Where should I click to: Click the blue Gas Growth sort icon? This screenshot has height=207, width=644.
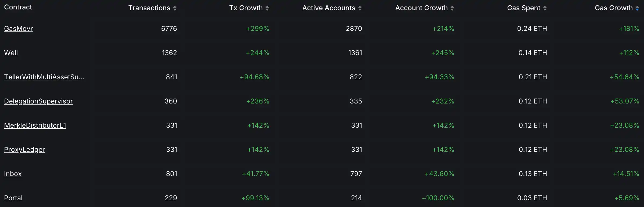pyautogui.click(x=637, y=8)
